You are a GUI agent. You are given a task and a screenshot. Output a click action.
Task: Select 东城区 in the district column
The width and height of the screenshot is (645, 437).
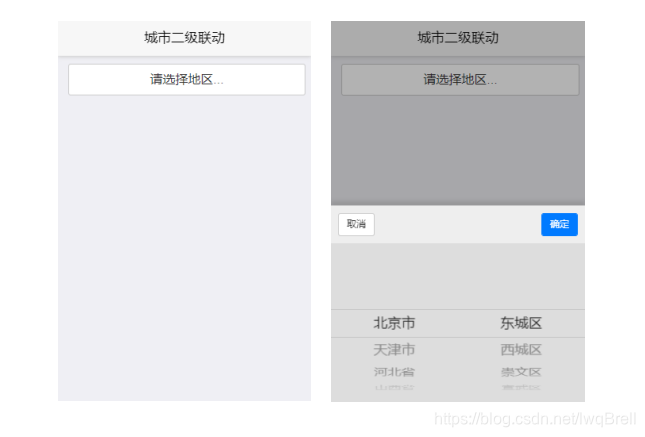click(521, 323)
